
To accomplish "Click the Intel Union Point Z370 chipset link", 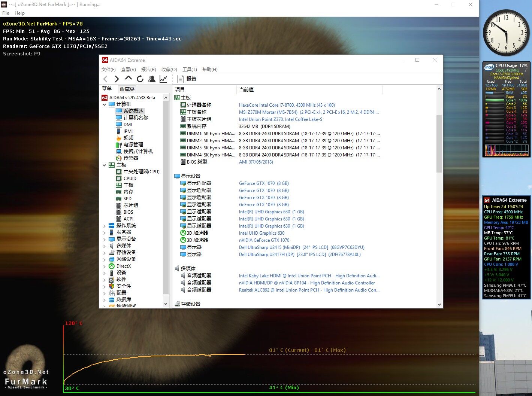I will click(281, 119).
